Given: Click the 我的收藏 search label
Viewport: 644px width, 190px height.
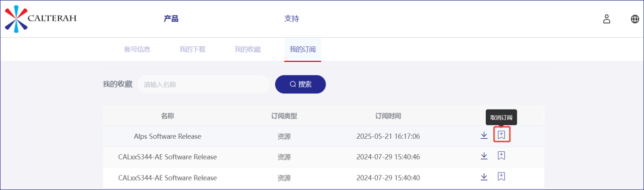Looking at the screenshot, I should pos(118,84).
